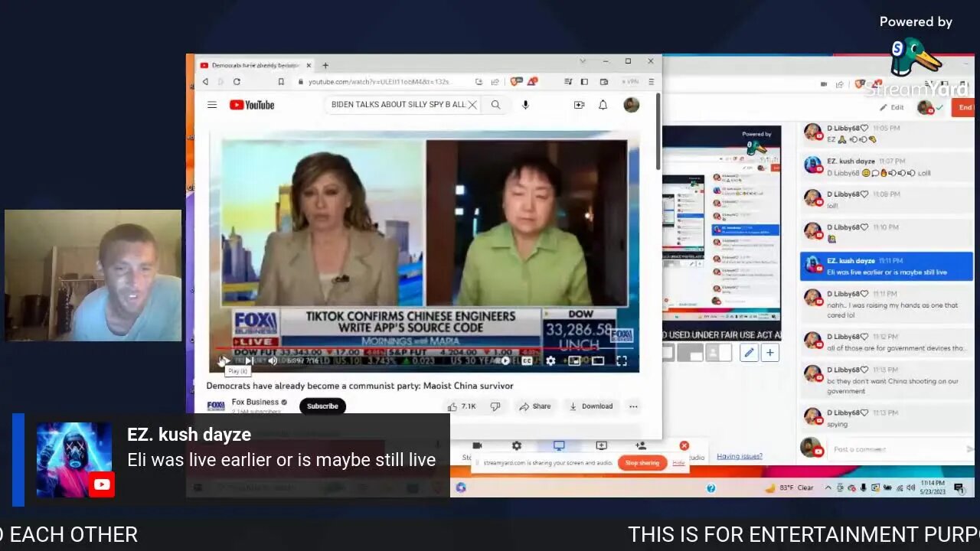Open the YouTube hamburger guide menu
The width and height of the screenshot is (980, 551).
click(x=212, y=105)
